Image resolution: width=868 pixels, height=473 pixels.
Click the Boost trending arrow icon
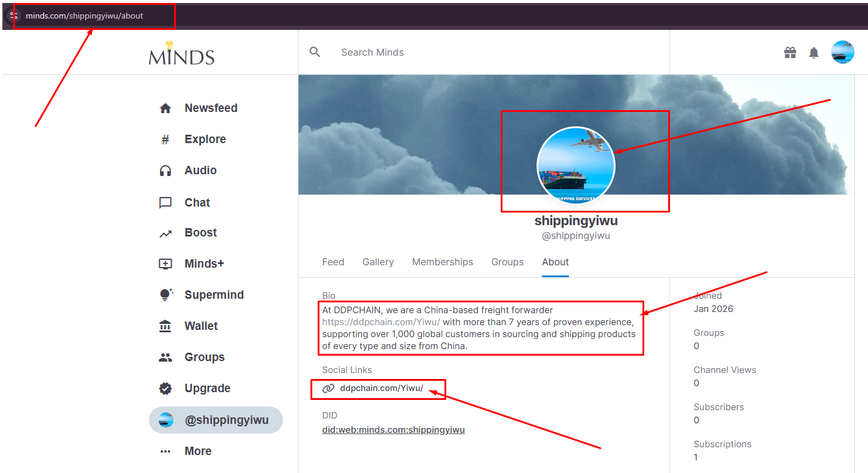click(166, 234)
